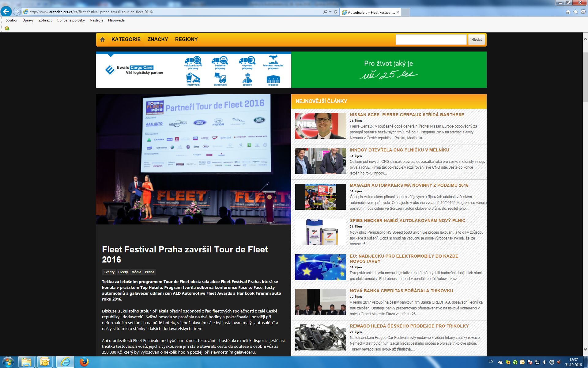Open the Rewaco hledá českého prodejce link
The height and width of the screenshot is (368, 588).
(x=409, y=326)
